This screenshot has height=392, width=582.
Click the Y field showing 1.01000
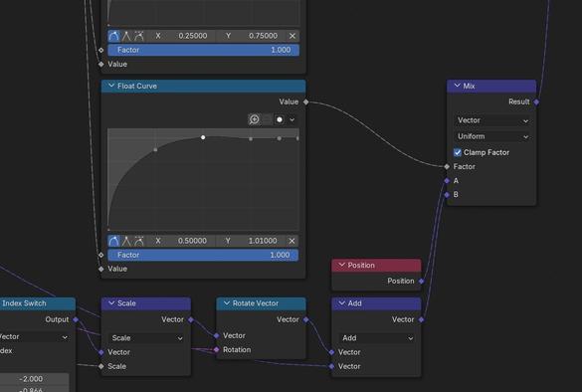tap(252, 241)
